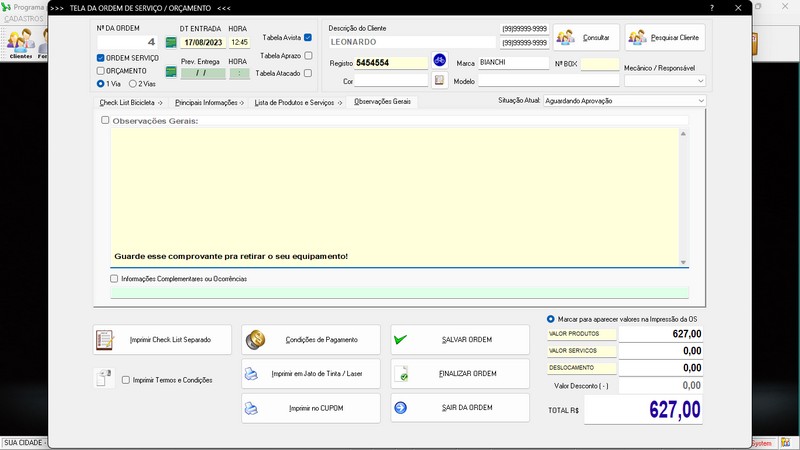The image size is (800, 450).
Task: Toggle the Tabela Avista checkbox
Action: 308,37
